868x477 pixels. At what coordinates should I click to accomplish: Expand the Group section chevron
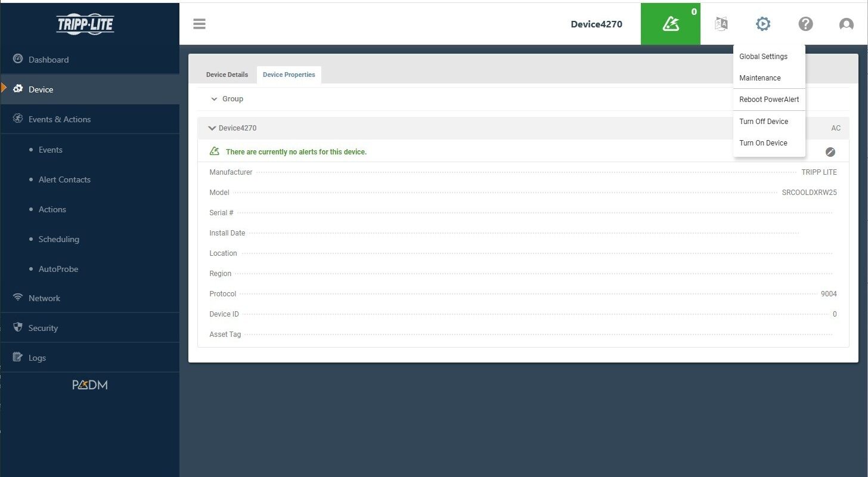click(x=214, y=99)
